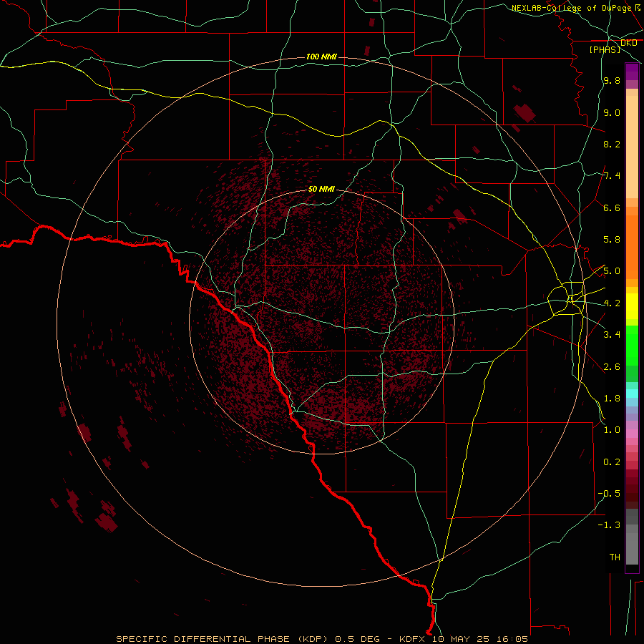Click the peach segment of the color bar

point(632,147)
